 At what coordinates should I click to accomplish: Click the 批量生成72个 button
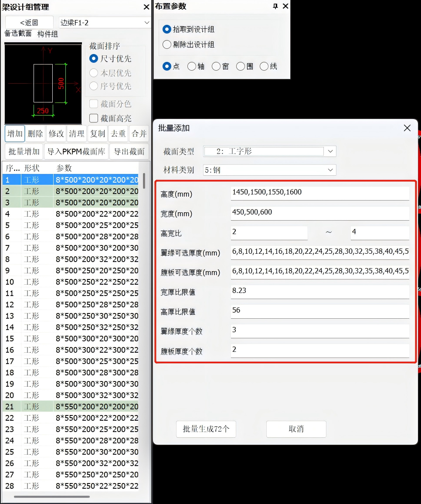206,429
